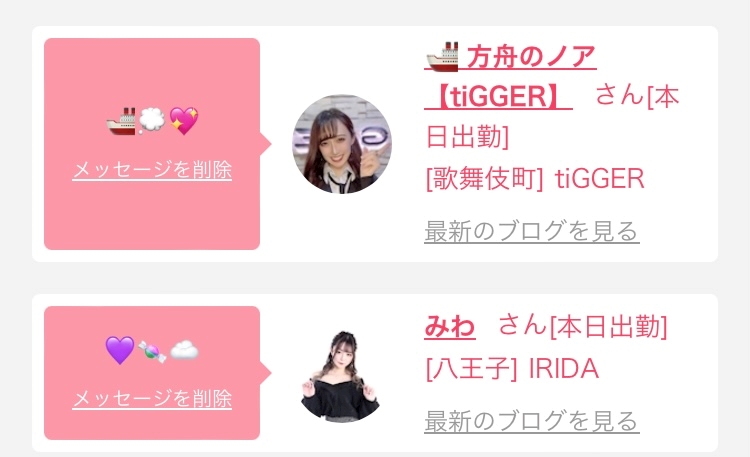
Task: View latest blog of みわ
Action: [x=532, y=422]
